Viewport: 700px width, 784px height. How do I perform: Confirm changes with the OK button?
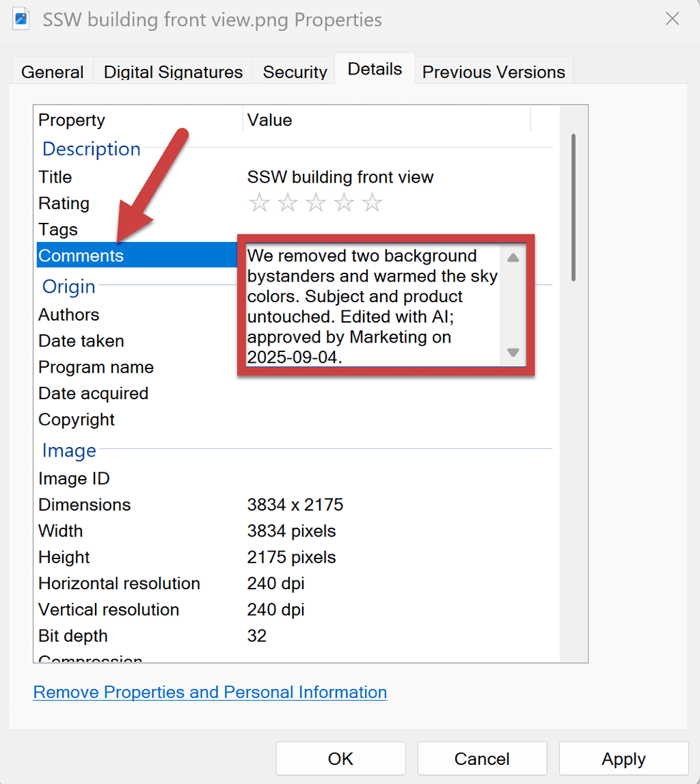coord(340,758)
